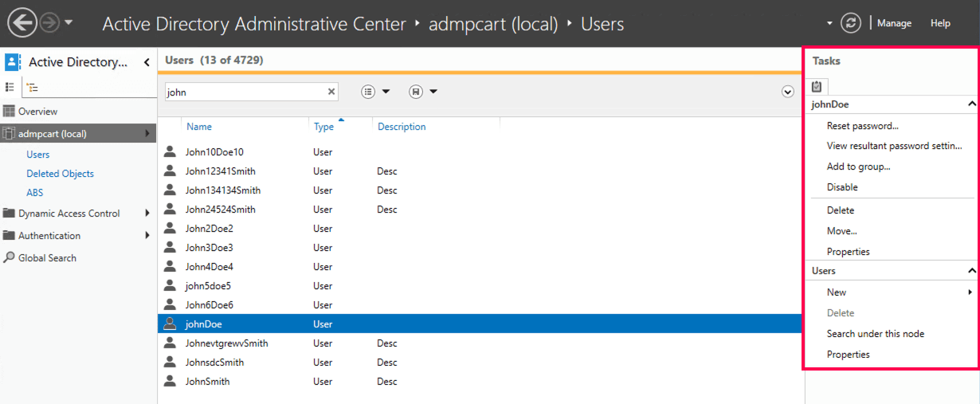The image size is (980, 404).
Task: Open the Manage menu
Action: click(x=894, y=23)
